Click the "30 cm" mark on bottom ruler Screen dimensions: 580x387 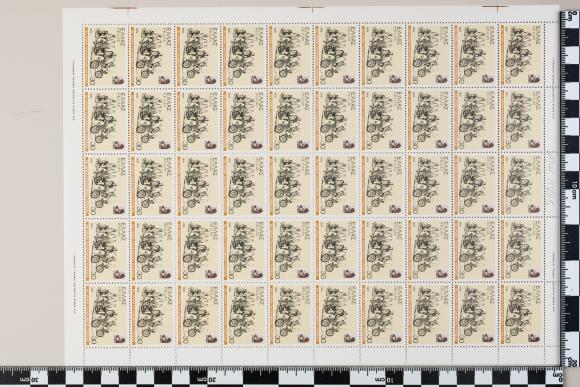[x=29, y=380]
